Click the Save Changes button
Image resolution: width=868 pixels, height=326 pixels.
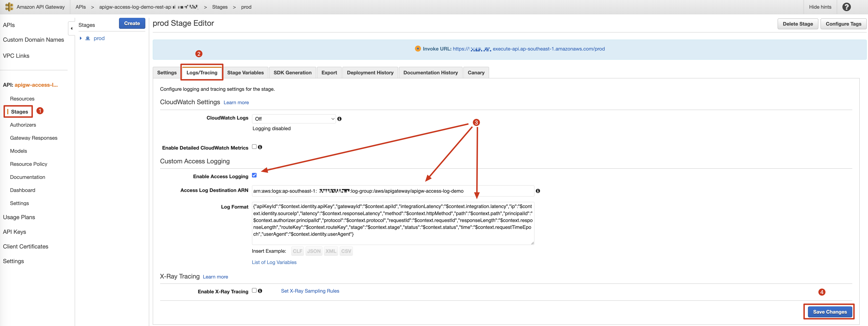click(830, 312)
